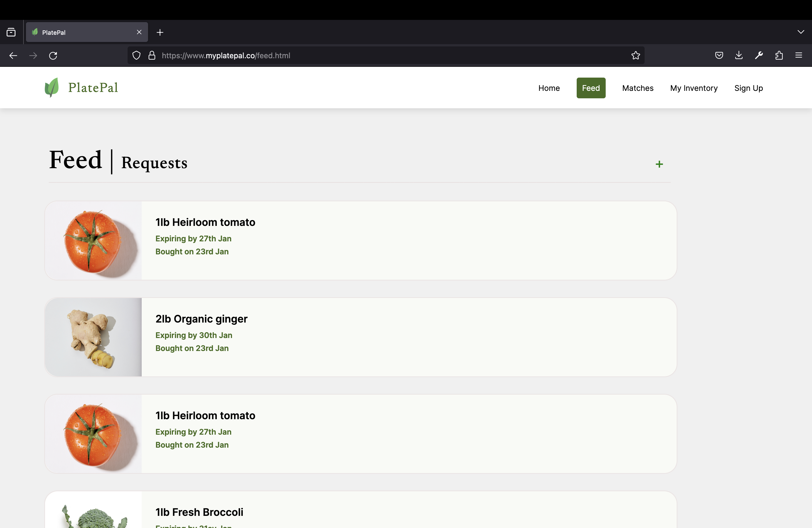Screen dimensions: 812x528
Task: Open the extensions puzzle icon
Action: 779,56
